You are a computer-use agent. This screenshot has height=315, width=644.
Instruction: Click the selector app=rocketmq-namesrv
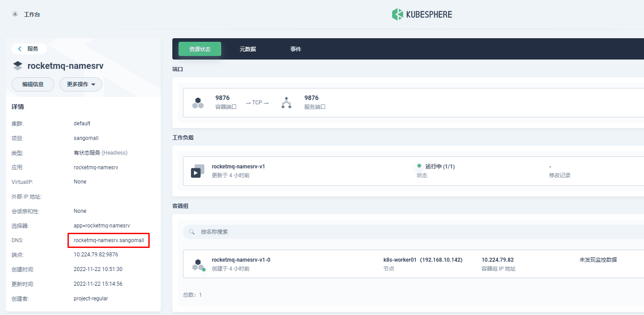pyautogui.click(x=102, y=226)
